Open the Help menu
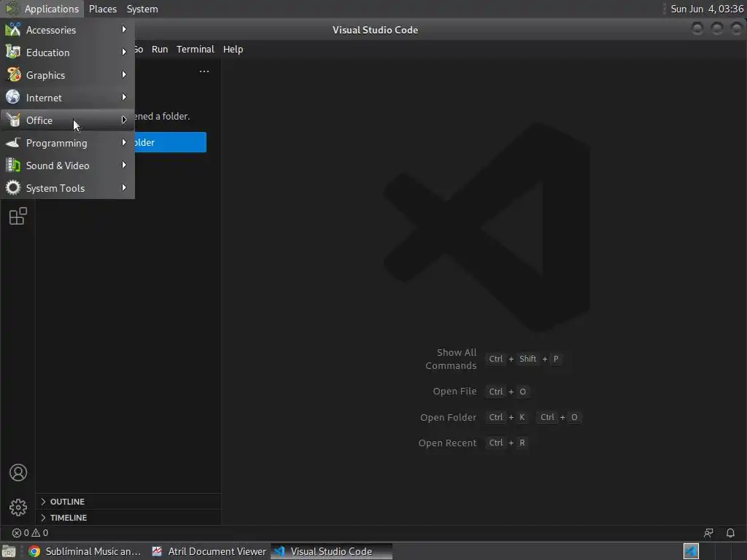747x560 pixels. 233,49
